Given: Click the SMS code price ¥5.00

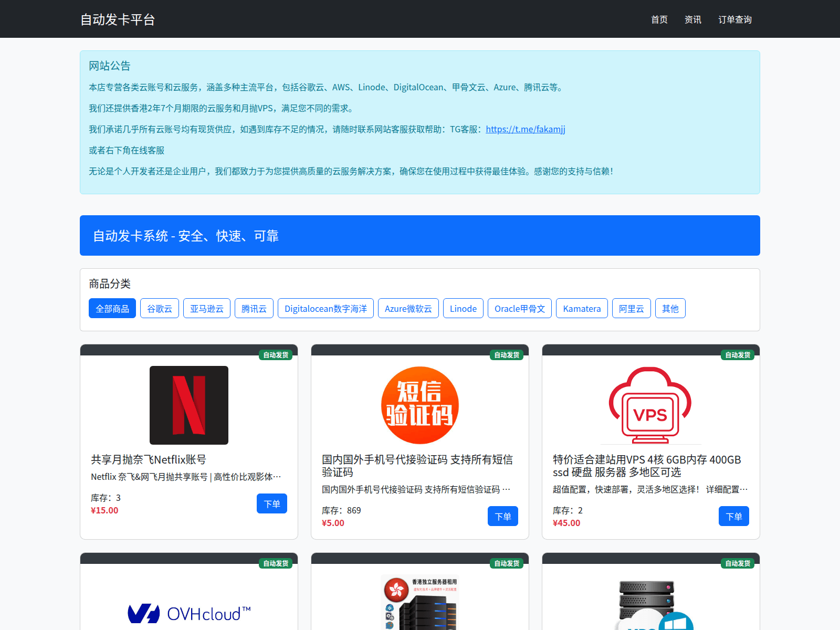Looking at the screenshot, I should 333,523.
